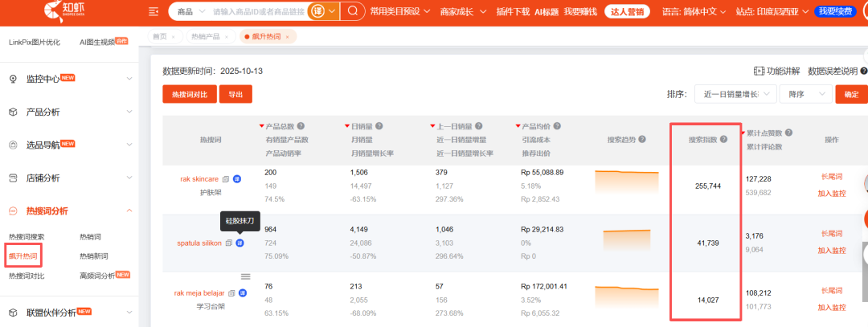The height and width of the screenshot is (327, 868).
Task: Click the 监控中心 sidebar icon
Action: [x=14, y=79]
